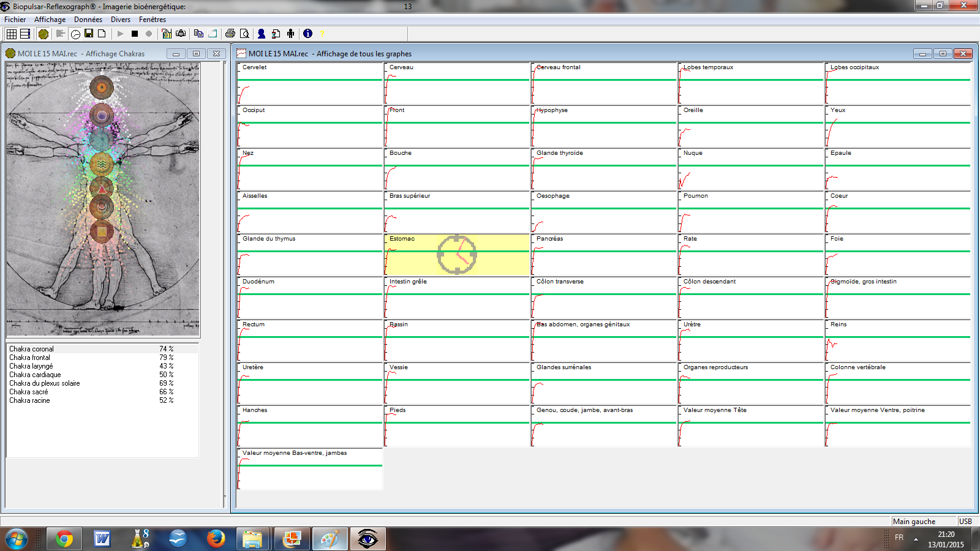Click the yellow question mark help icon
This screenshot has height=551, width=980.
(x=322, y=34)
